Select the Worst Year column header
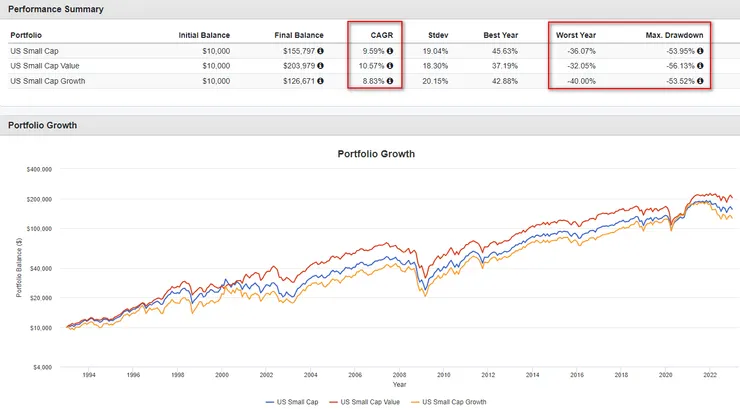This screenshot has height=410, width=740. tap(576, 34)
